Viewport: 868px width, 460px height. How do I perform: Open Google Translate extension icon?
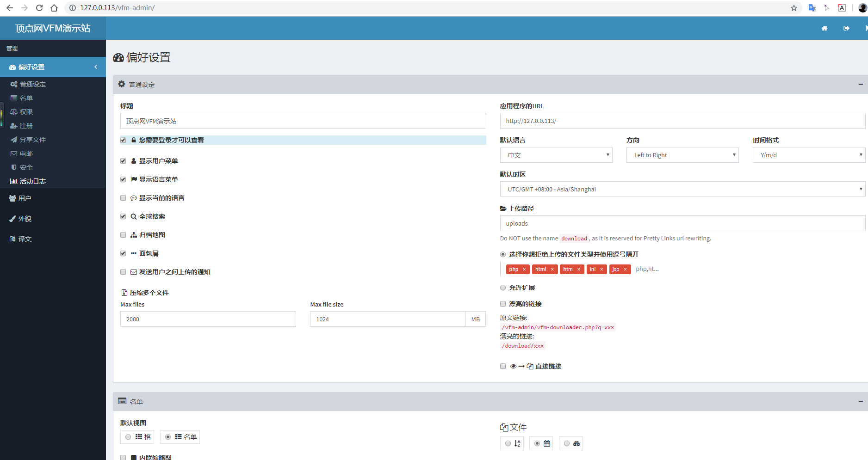(812, 8)
